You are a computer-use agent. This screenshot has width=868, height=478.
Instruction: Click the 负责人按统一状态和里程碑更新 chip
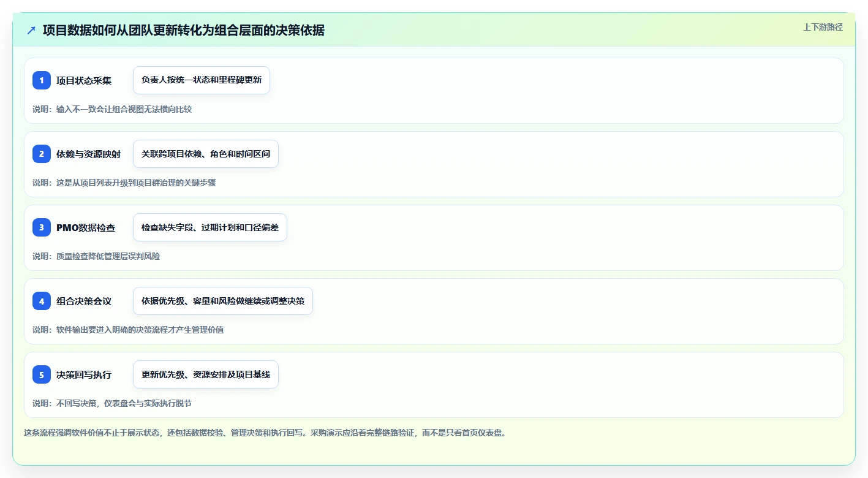tap(202, 80)
